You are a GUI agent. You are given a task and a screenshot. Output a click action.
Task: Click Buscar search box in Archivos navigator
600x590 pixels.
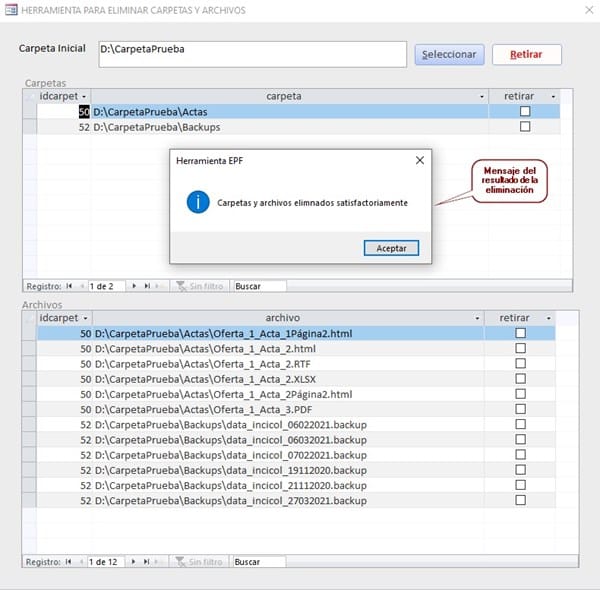click(259, 562)
